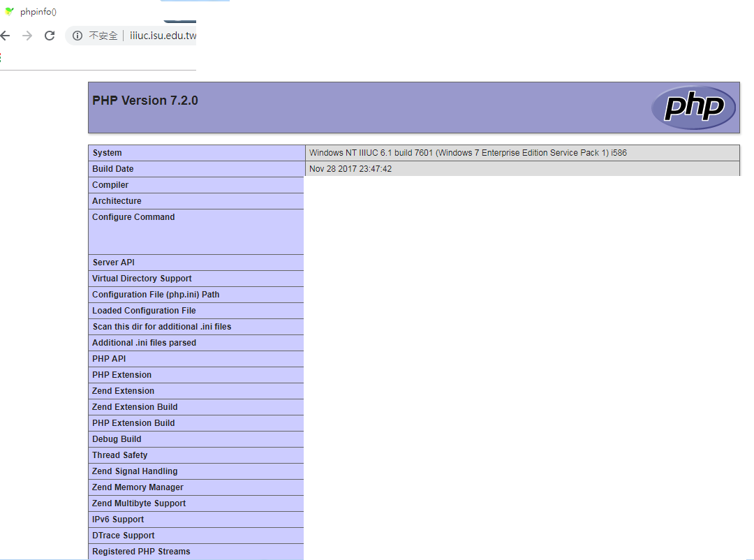Click the browser forward arrow
The height and width of the screenshot is (560, 754).
(x=27, y=36)
